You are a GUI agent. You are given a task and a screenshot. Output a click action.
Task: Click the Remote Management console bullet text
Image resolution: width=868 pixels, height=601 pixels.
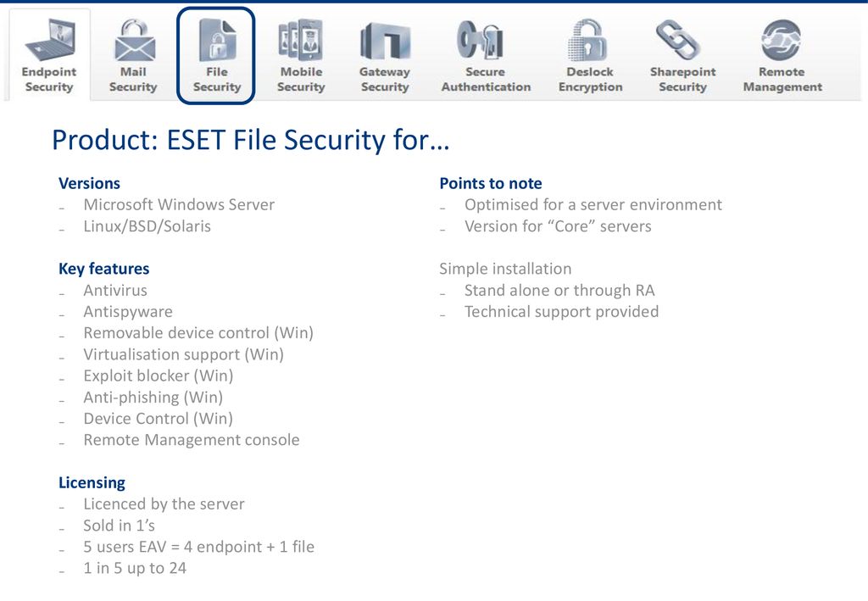point(192,440)
